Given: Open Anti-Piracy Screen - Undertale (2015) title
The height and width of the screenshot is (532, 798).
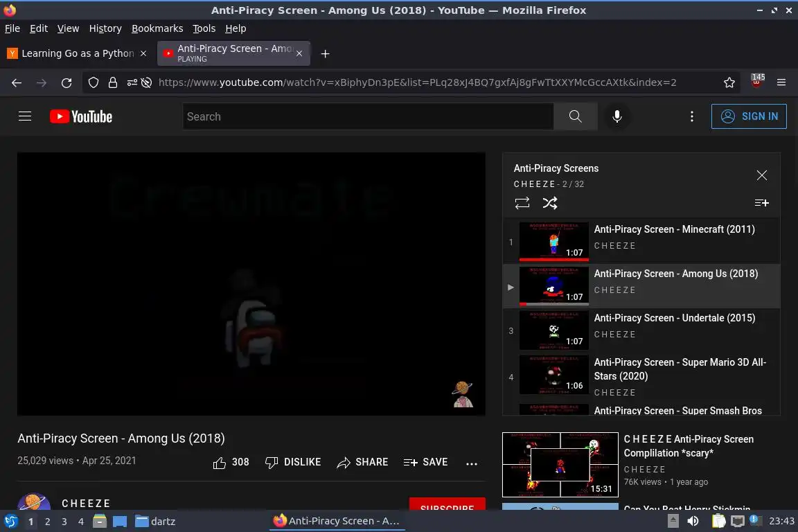Looking at the screenshot, I should coord(674,318).
